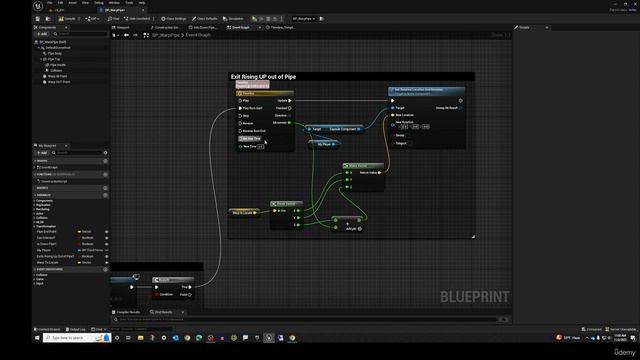Toggle visibility eye for Pipe End Point
The height and width of the screenshot is (360, 640).
(107, 232)
